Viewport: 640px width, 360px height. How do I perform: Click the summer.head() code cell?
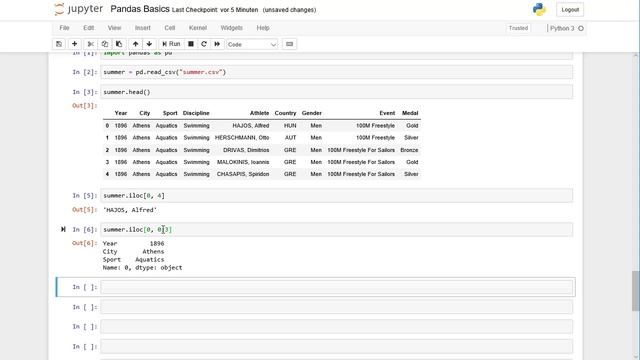point(336,92)
